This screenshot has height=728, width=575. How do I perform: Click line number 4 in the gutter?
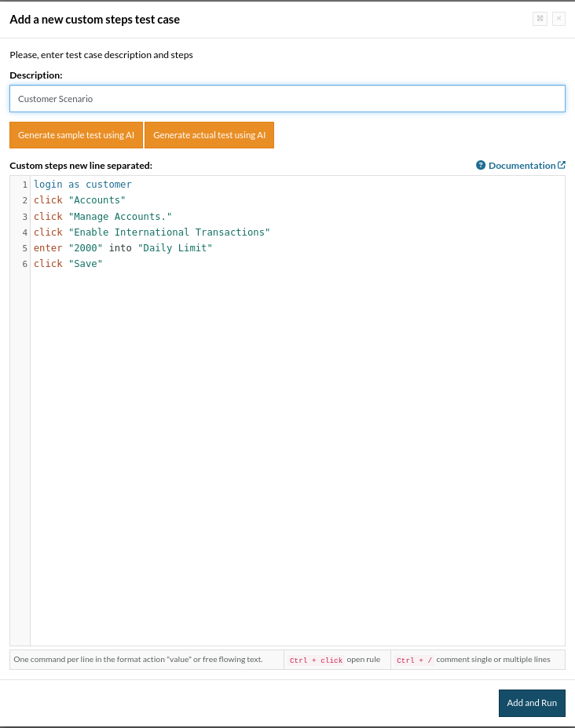pyautogui.click(x=25, y=232)
